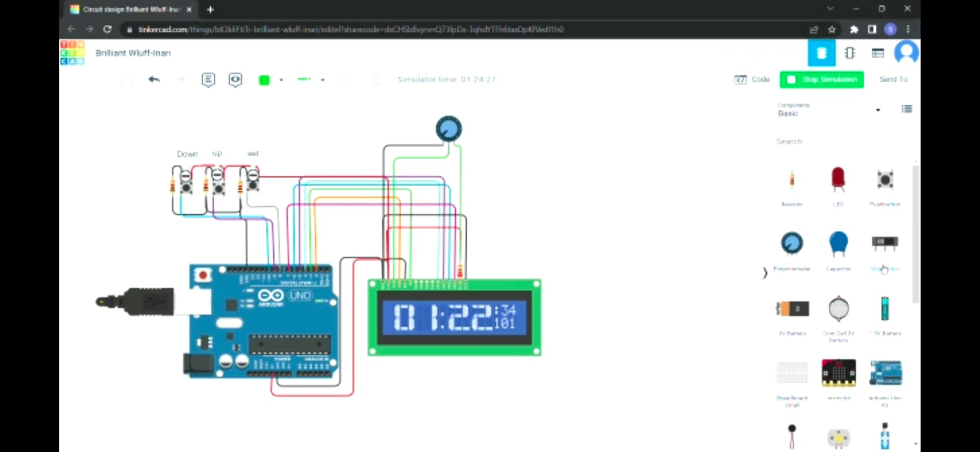Select the Potentiometer component in panel
980x452 pixels.
[x=792, y=250]
